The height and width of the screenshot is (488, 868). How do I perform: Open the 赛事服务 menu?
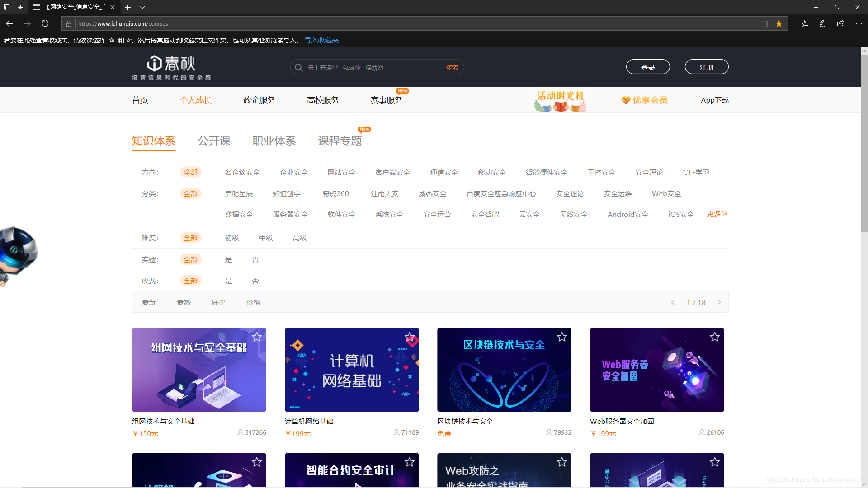387,100
